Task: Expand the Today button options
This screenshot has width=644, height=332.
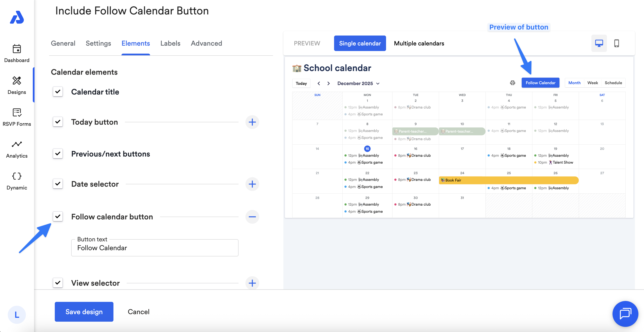Action: (x=252, y=122)
